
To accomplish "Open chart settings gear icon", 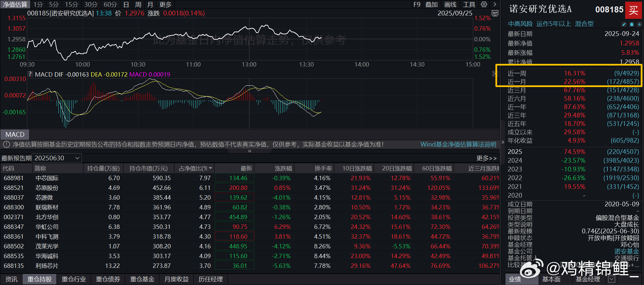I will click(484, 4).
